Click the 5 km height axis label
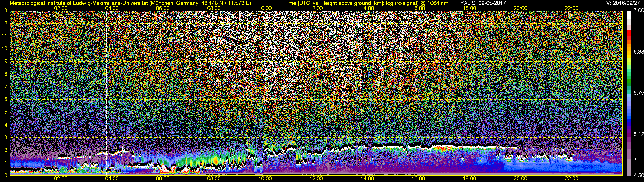The height and width of the screenshot is (182, 644). [x=6, y=112]
